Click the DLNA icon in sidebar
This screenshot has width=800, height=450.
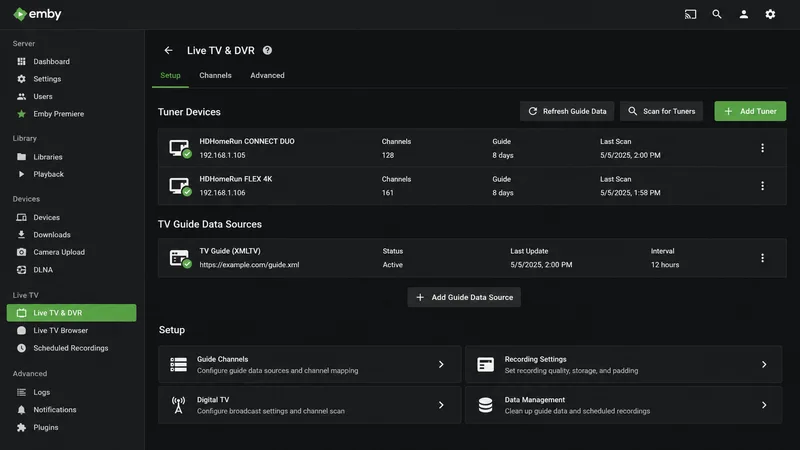(21, 270)
